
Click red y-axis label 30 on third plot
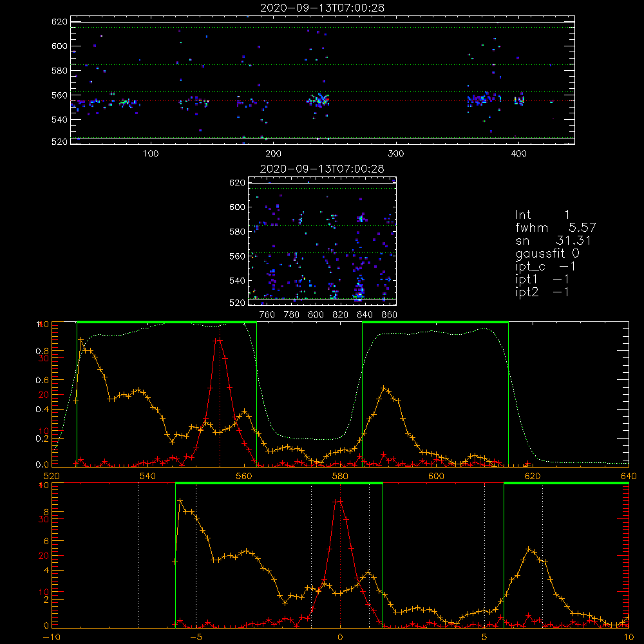(x=44, y=358)
